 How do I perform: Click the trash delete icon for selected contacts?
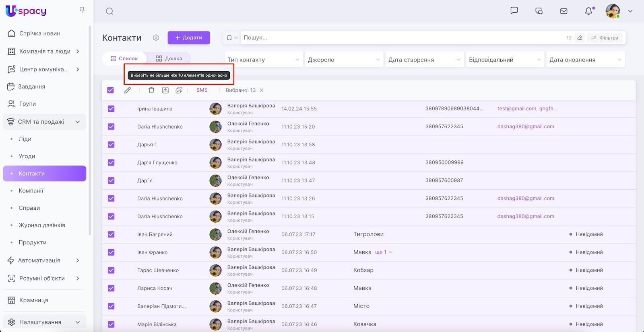(151, 90)
